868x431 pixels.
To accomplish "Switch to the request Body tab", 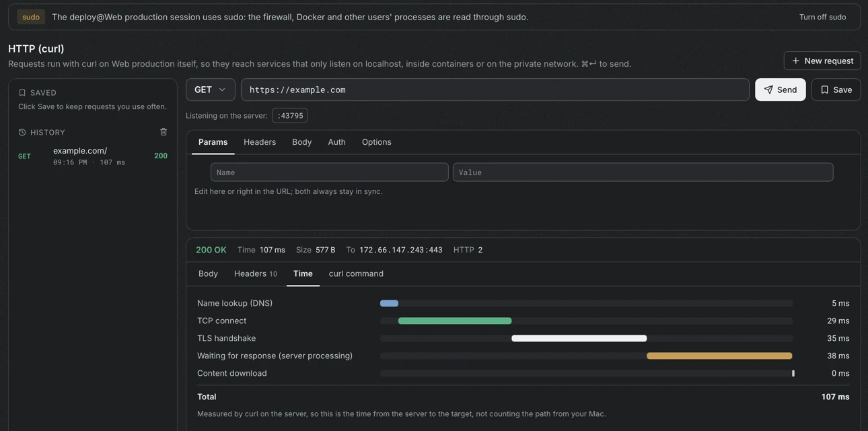I will (301, 142).
